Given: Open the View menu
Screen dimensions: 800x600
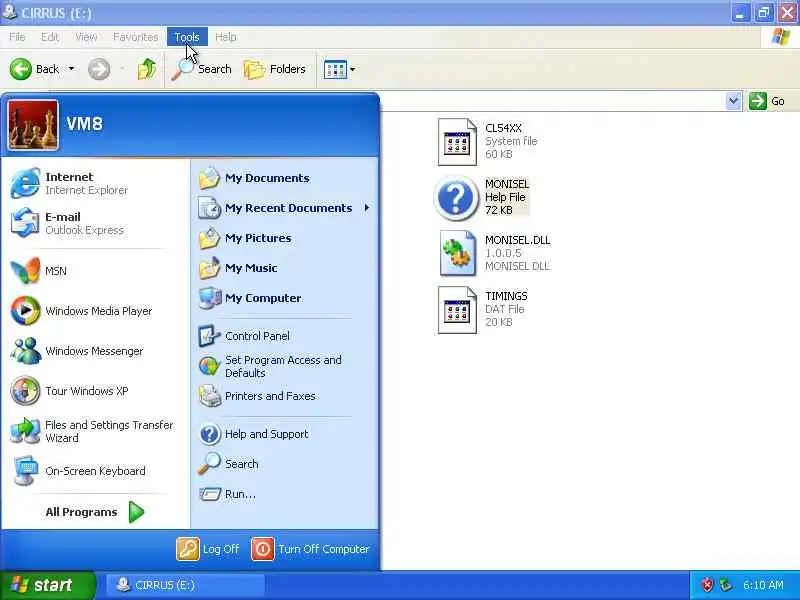Looking at the screenshot, I should coord(86,37).
